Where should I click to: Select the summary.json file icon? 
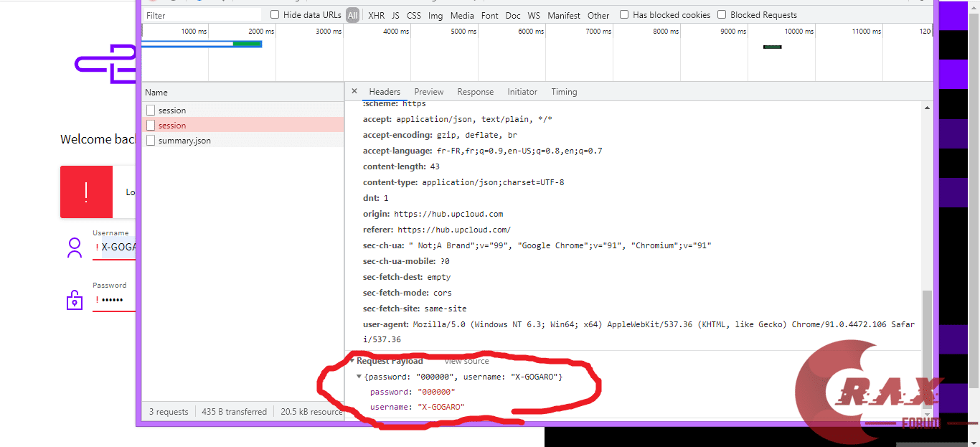point(151,141)
